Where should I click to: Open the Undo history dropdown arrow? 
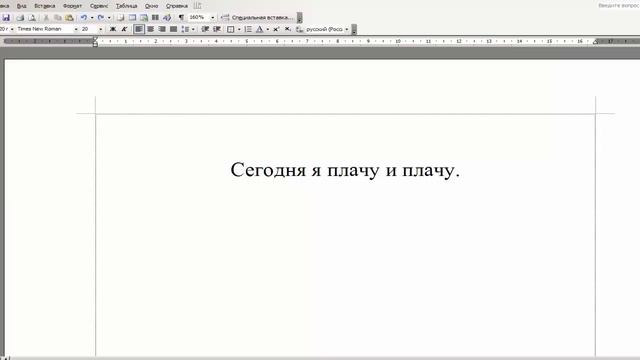click(92, 18)
